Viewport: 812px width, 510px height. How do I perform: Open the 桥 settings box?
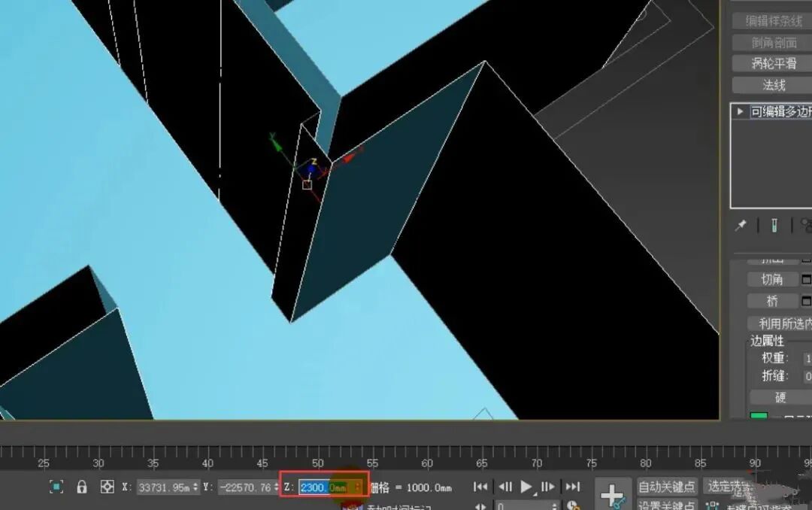coord(806,301)
